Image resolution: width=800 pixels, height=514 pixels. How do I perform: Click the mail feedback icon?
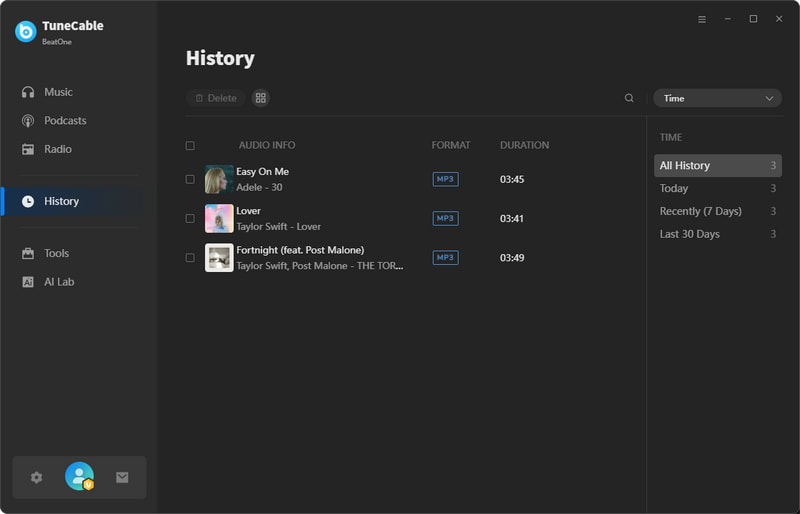(x=122, y=477)
